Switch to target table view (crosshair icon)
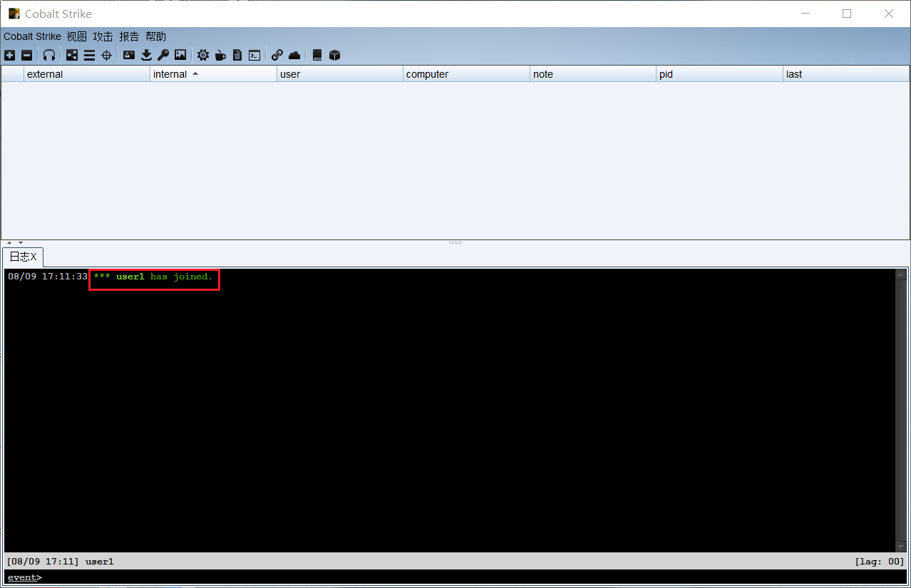Screen dimensions: 911x588 click(106, 55)
